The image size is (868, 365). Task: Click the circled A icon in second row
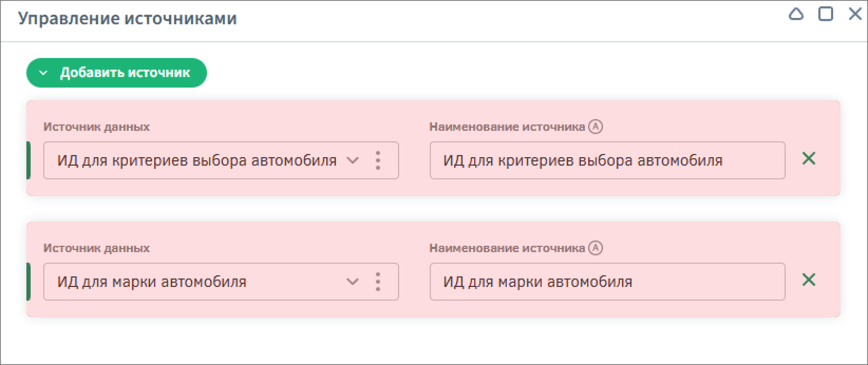[x=596, y=248]
